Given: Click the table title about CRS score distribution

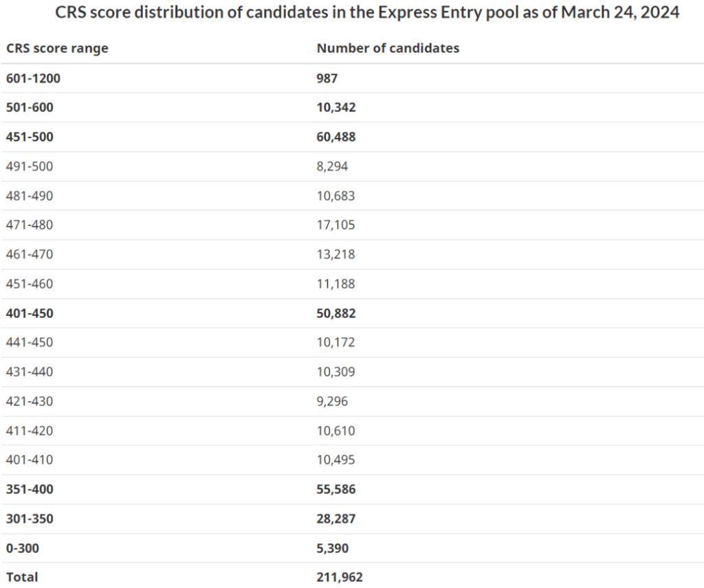Looking at the screenshot, I should click(367, 14).
